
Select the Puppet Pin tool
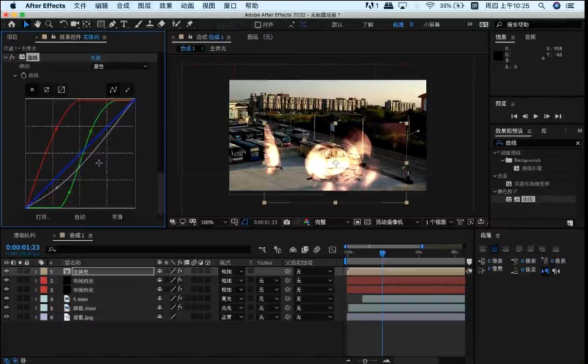(189, 24)
